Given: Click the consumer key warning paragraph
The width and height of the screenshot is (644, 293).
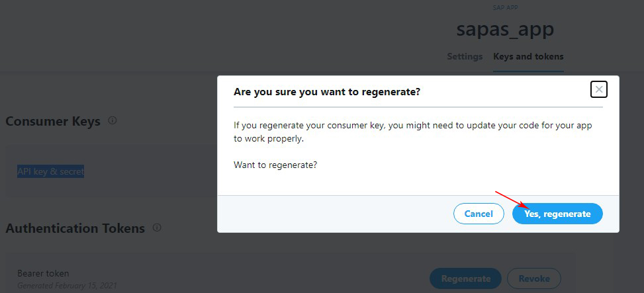Looking at the screenshot, I should click(413, 132).
